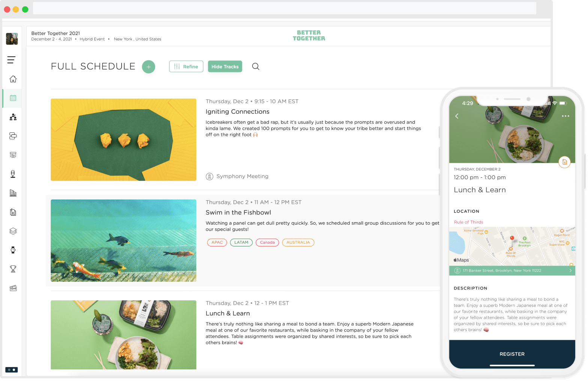Tap the orange document icon on phone

[564, 162]
